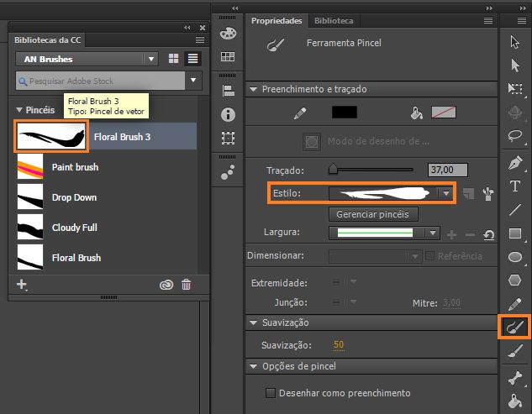532x414 pixels.
Task: Open the Color palette panel icon
Action: (x=228, y=34)
